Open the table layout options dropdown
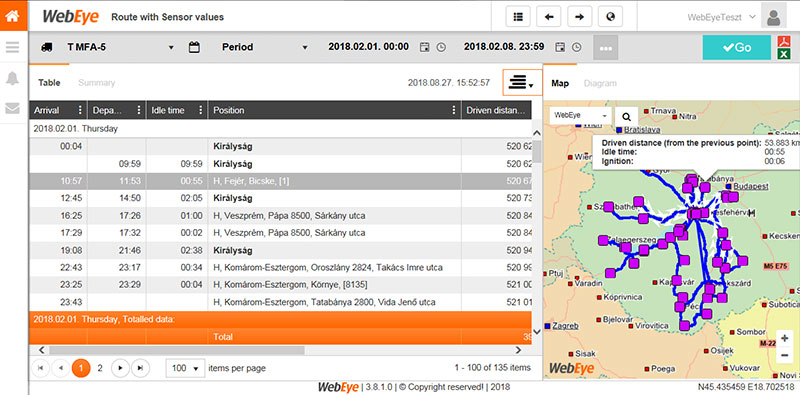 pos(522,83)
